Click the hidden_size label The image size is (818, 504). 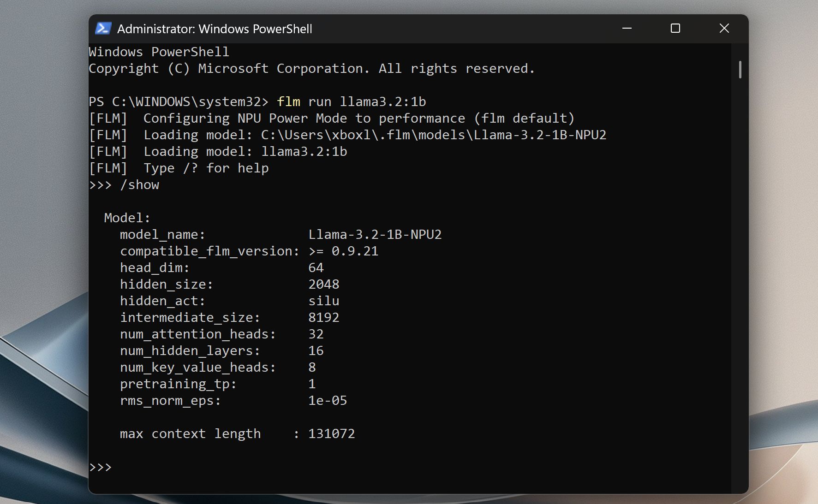pos(167,285)
